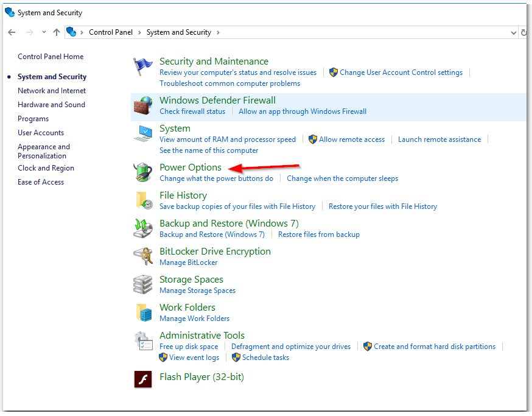Open Security and Maintenance heading
Viewport: 532px width, 416px height.
click(x=214, y=62)
